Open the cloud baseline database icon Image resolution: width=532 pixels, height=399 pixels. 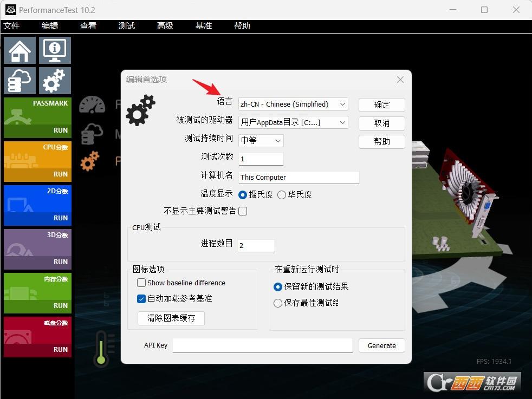(20, 80)
